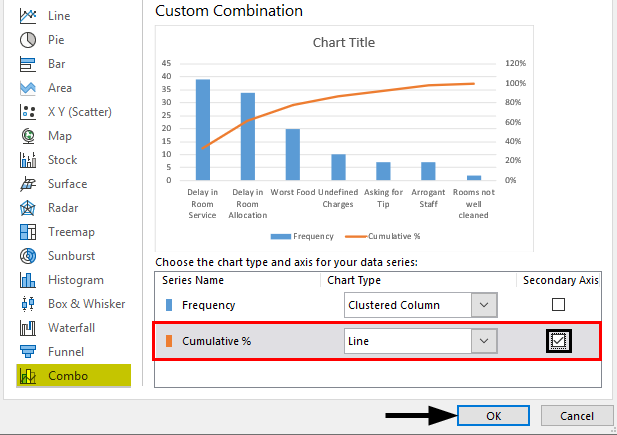Click the Cumulative % legend entry in preview
The height and width of the screenshot is (435, 617).
coord(382,236)
